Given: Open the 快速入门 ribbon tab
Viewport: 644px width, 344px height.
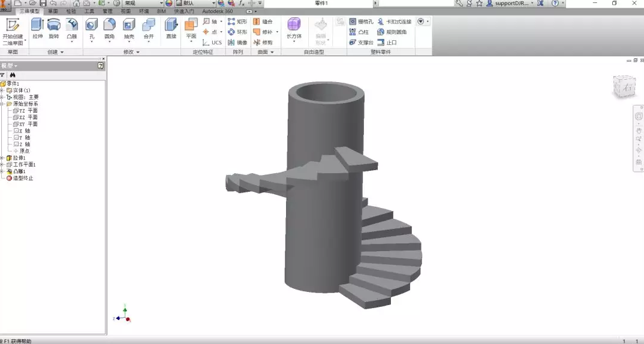Looking at the screenshot, I should tap(184, 11).
